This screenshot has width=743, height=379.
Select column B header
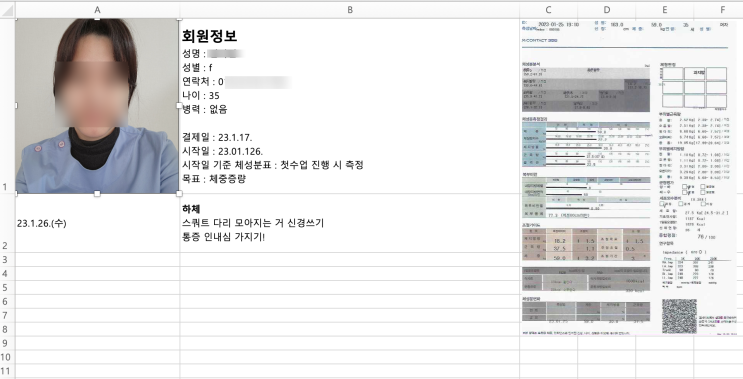350,9
